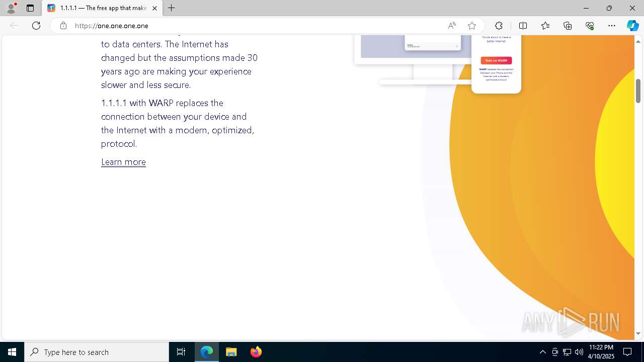
Task: Open the network tray icon
Action: point(567,352)
